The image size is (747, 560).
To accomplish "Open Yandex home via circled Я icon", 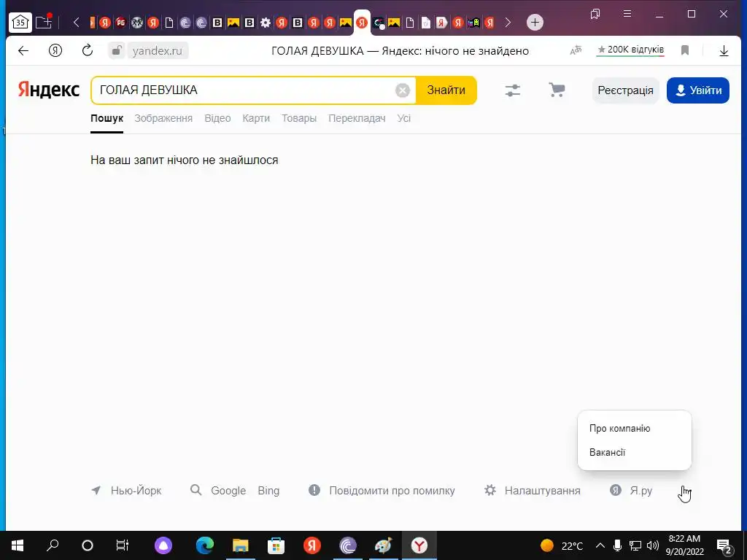I will coord(55,50).
